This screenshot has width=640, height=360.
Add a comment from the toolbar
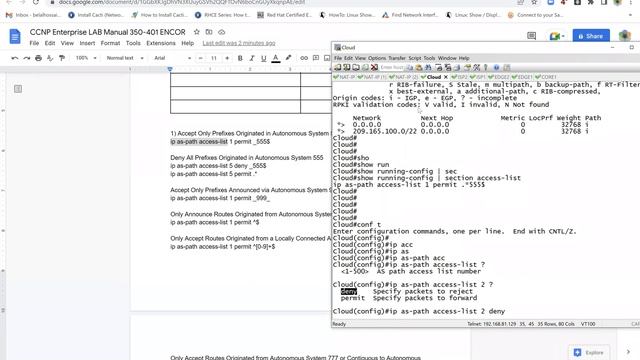(316, 58)
